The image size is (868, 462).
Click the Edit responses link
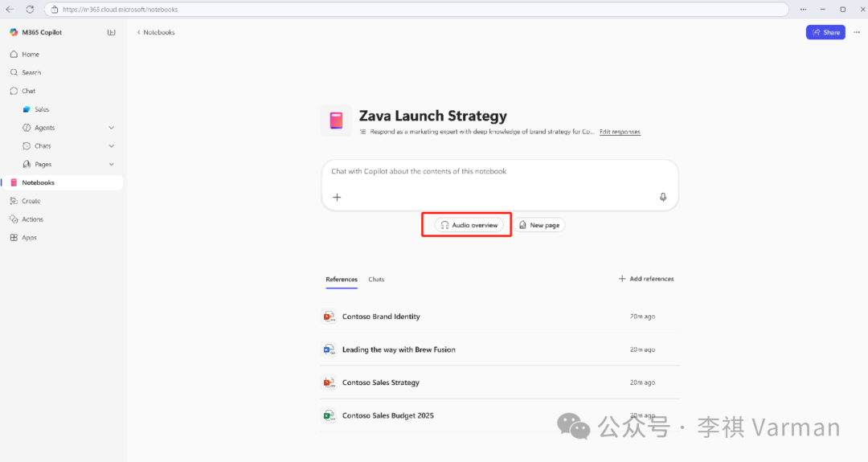[620, 132]
